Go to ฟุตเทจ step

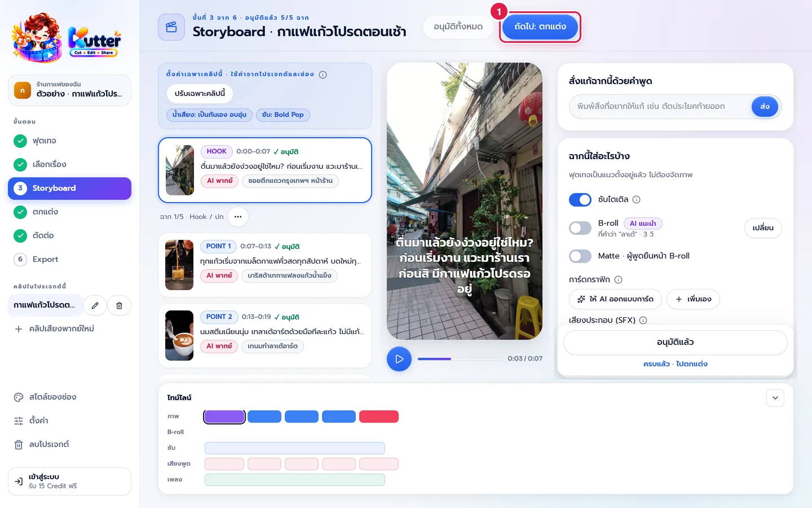coord(69,141)
